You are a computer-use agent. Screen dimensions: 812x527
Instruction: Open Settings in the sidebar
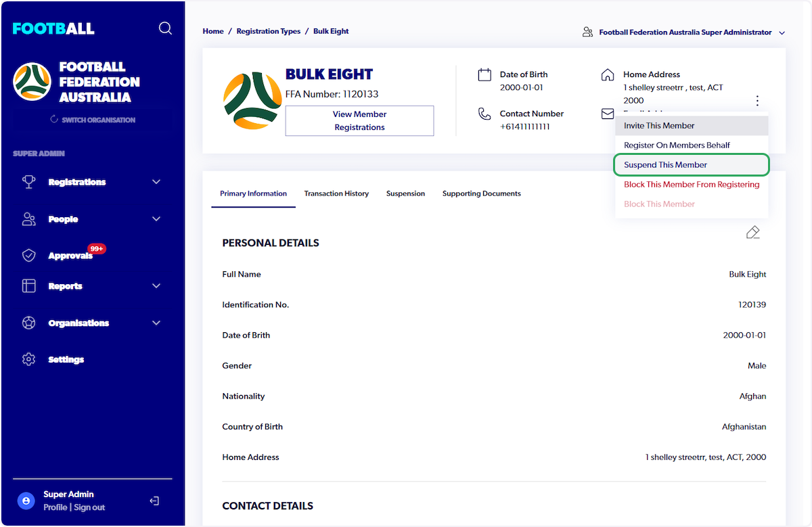pos(66,359)
